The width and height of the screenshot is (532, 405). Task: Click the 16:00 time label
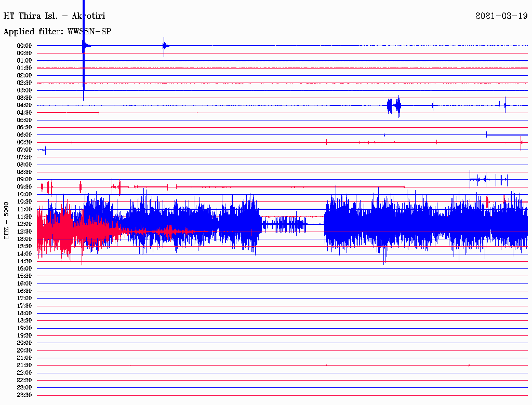[24, 283]
